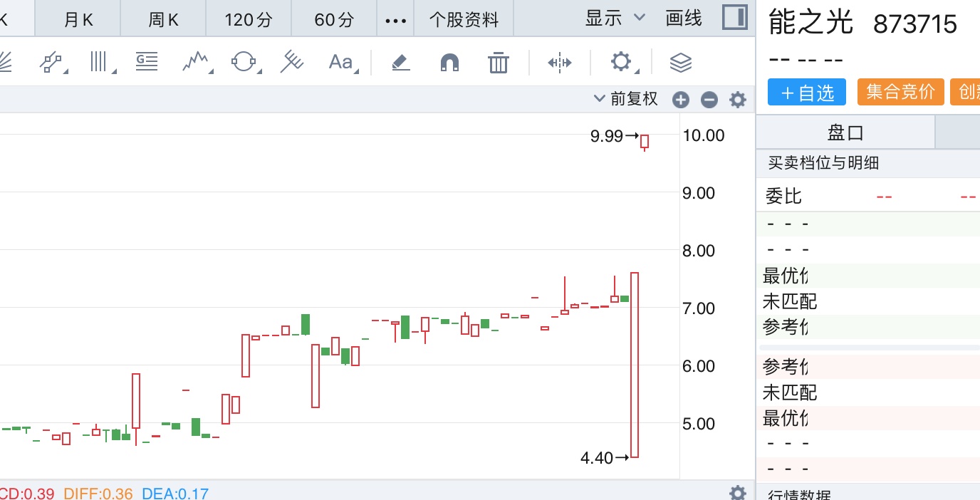Click the 集合竞价 button
980x500 pixels.
pyautogui.click(x=900, y=93)
